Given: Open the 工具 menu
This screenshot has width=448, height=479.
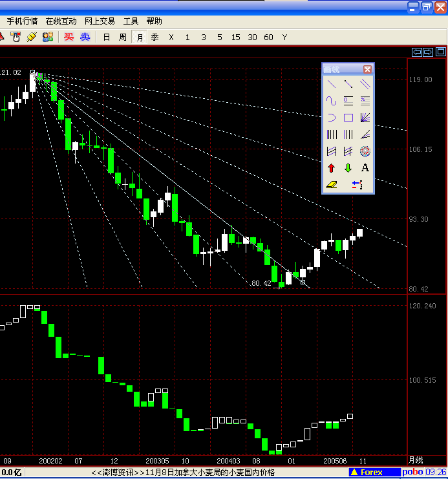Looking at the screenshot, I should click(x=131, y=21).
